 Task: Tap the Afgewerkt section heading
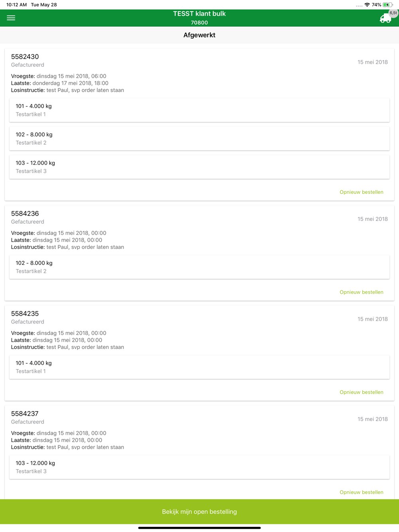[199, 35]
